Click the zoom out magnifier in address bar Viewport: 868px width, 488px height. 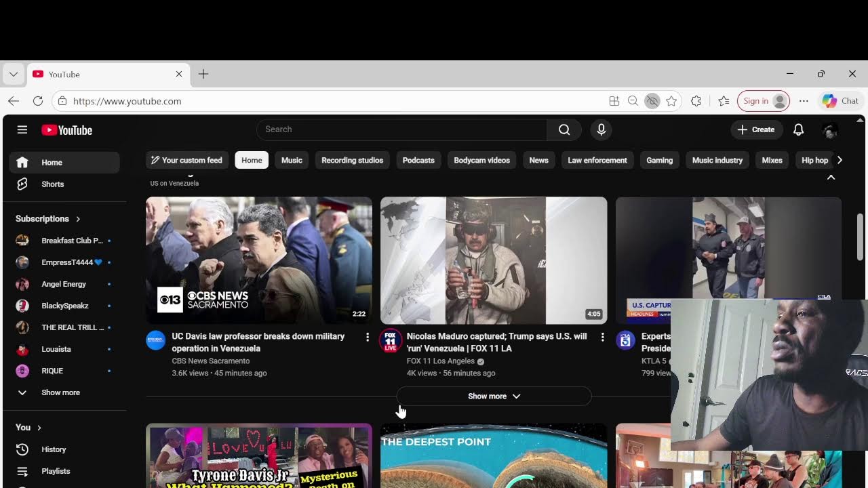click(x=633, y=101)
